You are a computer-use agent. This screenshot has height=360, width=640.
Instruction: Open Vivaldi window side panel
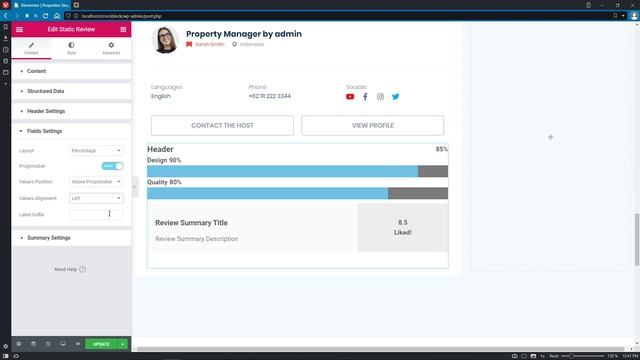tap(5, 73)
